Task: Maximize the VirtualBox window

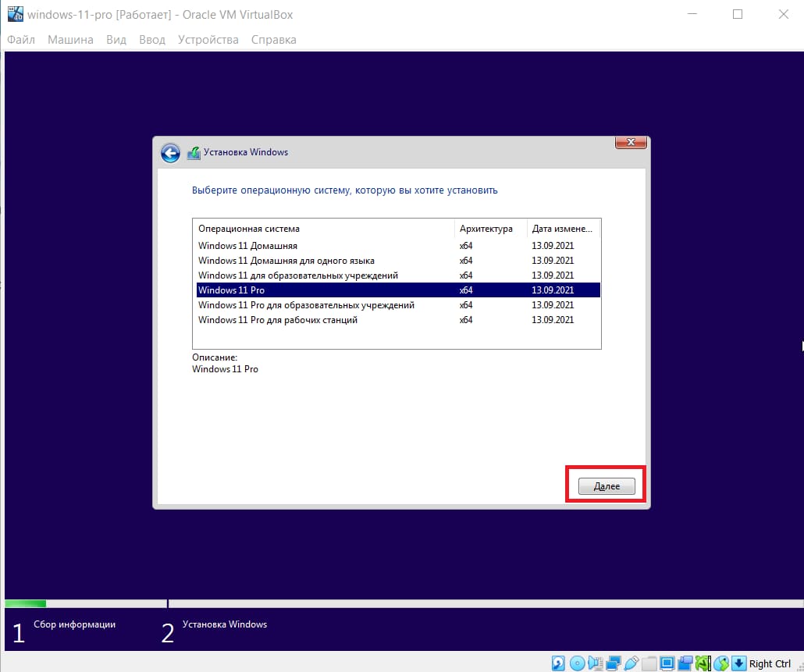Action: pyautogui.click(x=738, y=14)
